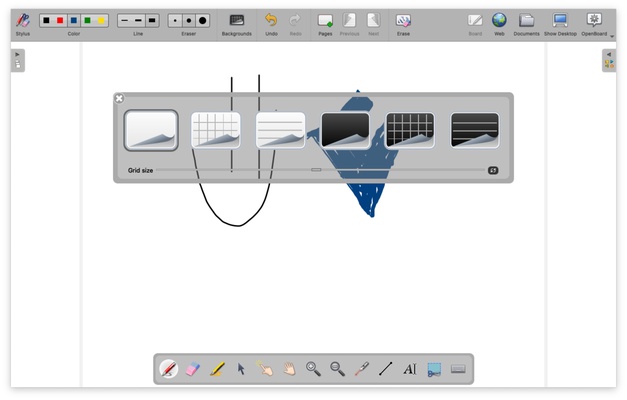
Task: Open the OpenBoard menu
Action: coord(595,24)
